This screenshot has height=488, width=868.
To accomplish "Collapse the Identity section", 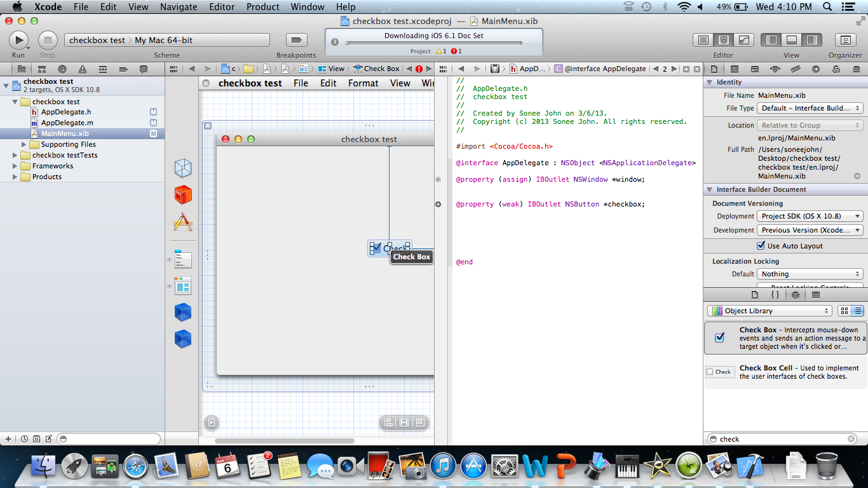I will click(709, 82).
